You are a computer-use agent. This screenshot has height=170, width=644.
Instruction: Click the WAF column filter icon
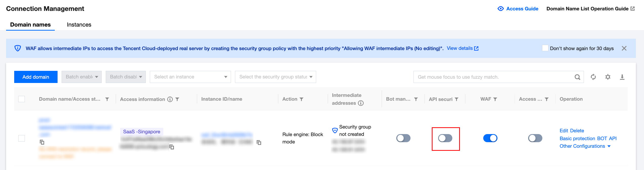pyautogui.click(x=495, y=99)
